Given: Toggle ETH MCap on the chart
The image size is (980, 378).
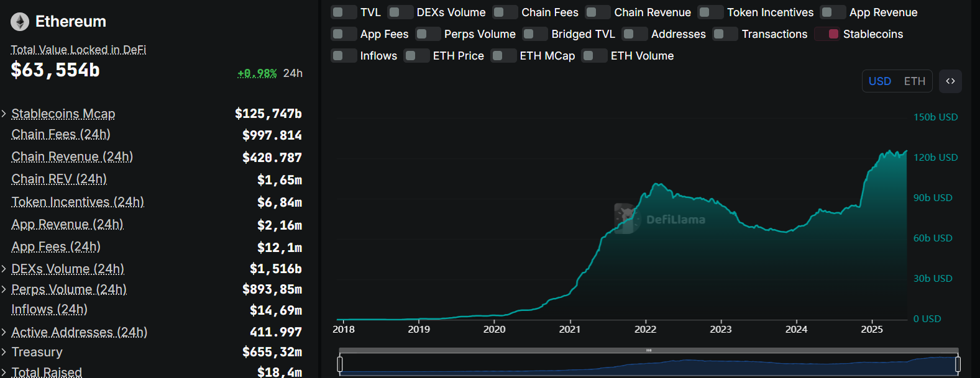Looking at the screenshot, I should pos(503,56).
